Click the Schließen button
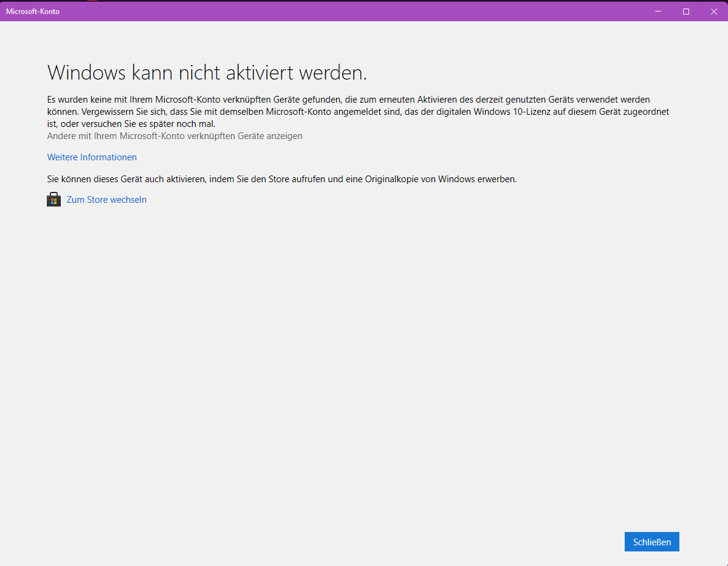 pyautogui.click(x=651, y=542)
